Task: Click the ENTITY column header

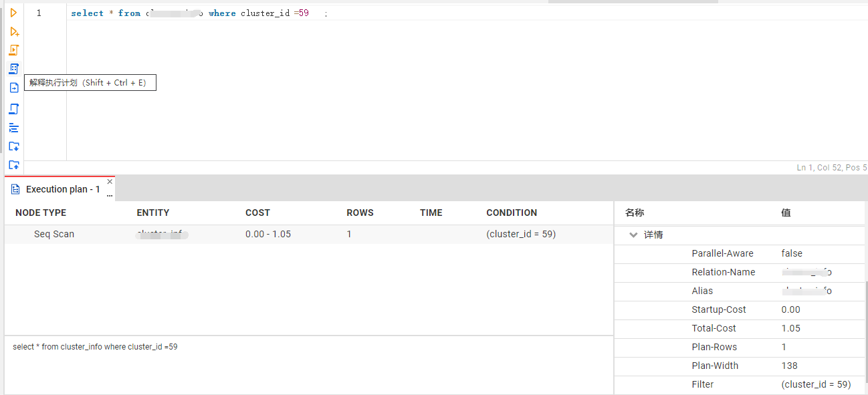Action: coord(153,213)
